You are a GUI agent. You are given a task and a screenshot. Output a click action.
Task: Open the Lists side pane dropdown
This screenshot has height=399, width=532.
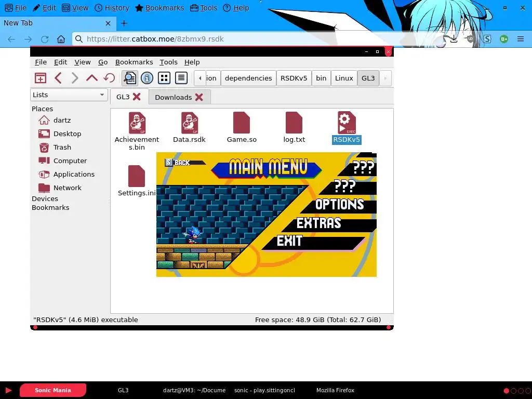(x=69, y=95)
